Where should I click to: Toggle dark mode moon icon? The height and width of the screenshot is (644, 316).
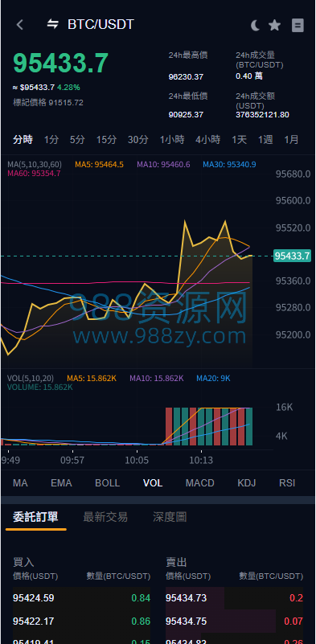click(x=255, y=26)
